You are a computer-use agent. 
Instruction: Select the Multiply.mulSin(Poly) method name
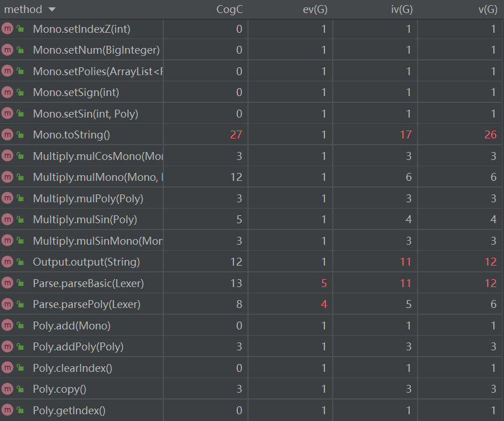tap(85, 219)
